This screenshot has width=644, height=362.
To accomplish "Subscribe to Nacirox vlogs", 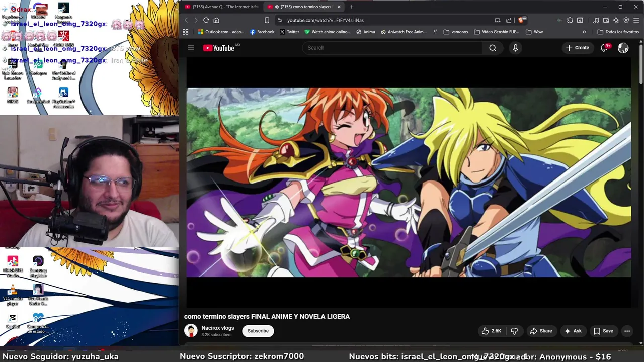I will click(258, 331).
